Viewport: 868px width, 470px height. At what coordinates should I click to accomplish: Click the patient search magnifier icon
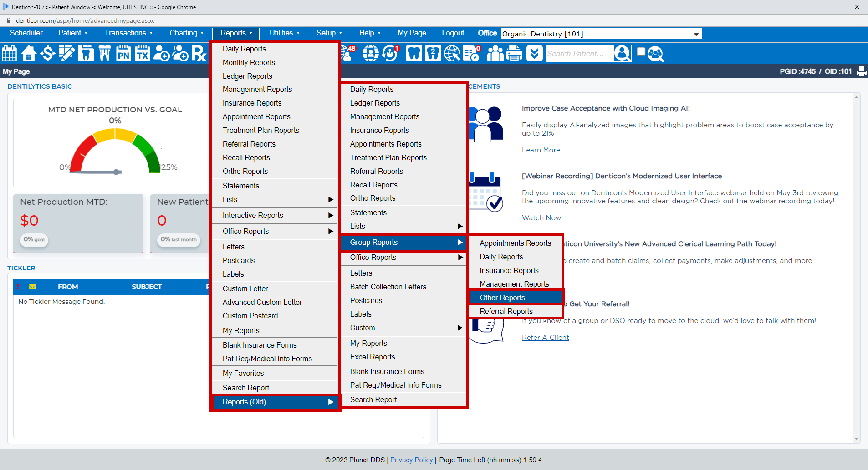[655, 54]
